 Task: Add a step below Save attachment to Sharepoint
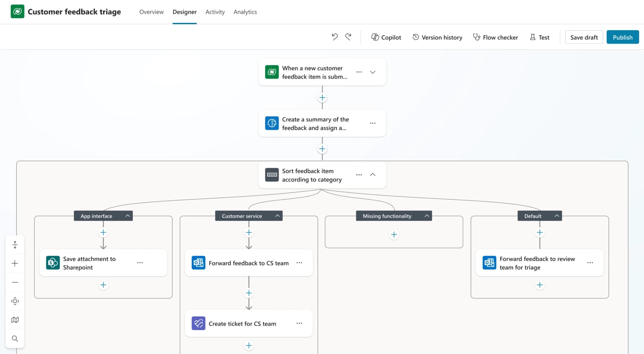point(103,285)
